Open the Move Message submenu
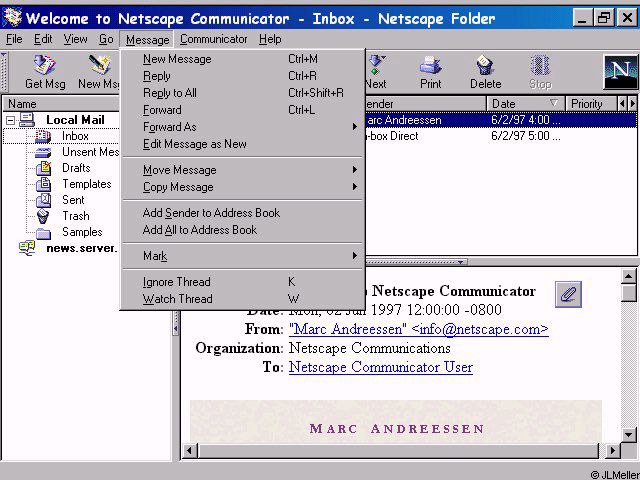This screenshot has width=640, height=480. pyautogui.click(x=242, y=170)
